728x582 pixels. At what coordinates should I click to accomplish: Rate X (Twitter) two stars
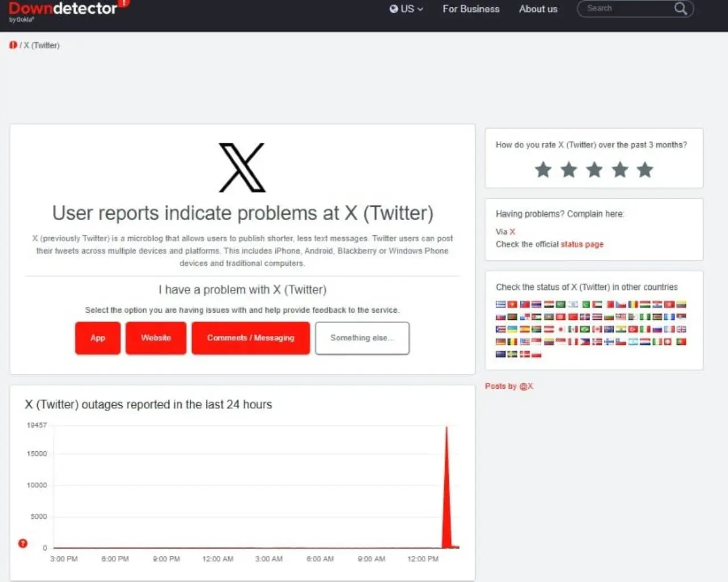[x=569, y=169]
